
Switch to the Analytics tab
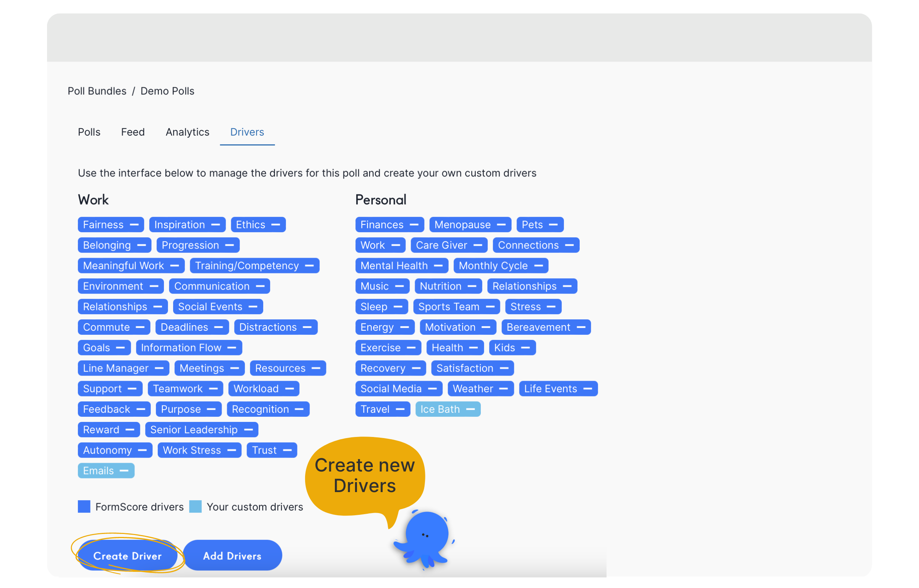187,132
